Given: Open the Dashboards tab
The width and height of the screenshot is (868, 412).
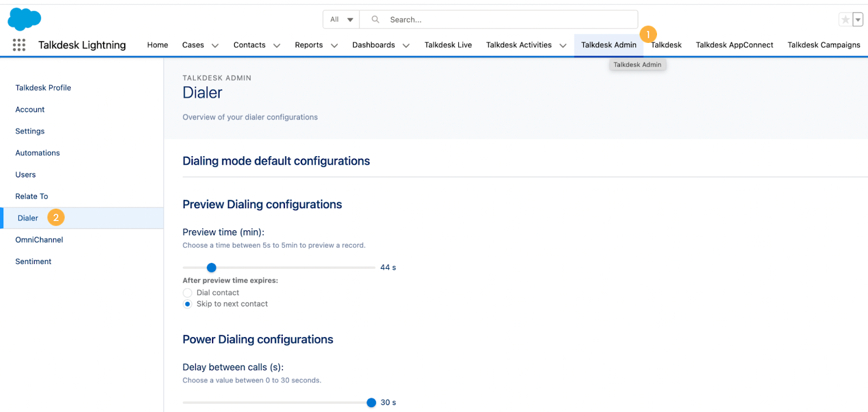Looking at the screenshot, I should (x=373, y=45).
